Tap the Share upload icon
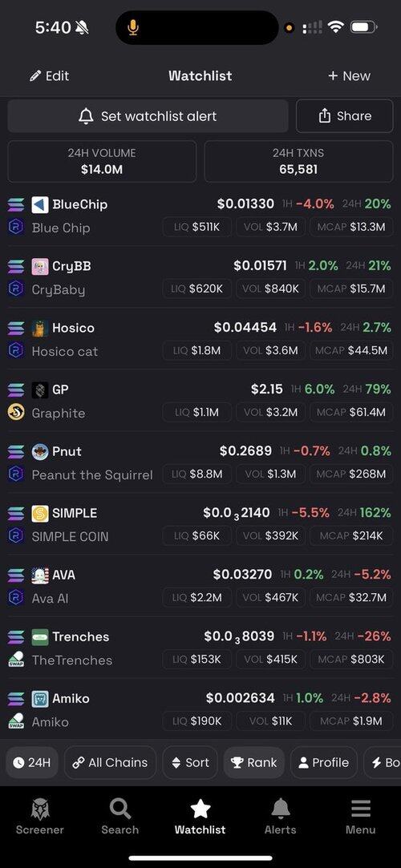The image size is (401, 868). pos(324,115)
